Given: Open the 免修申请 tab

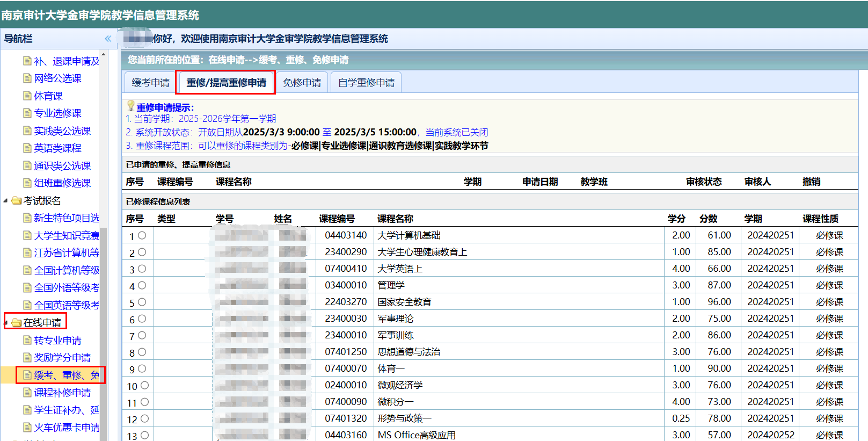Looking at the screenshot, I should pyautogui.click(x=302, y=83).
